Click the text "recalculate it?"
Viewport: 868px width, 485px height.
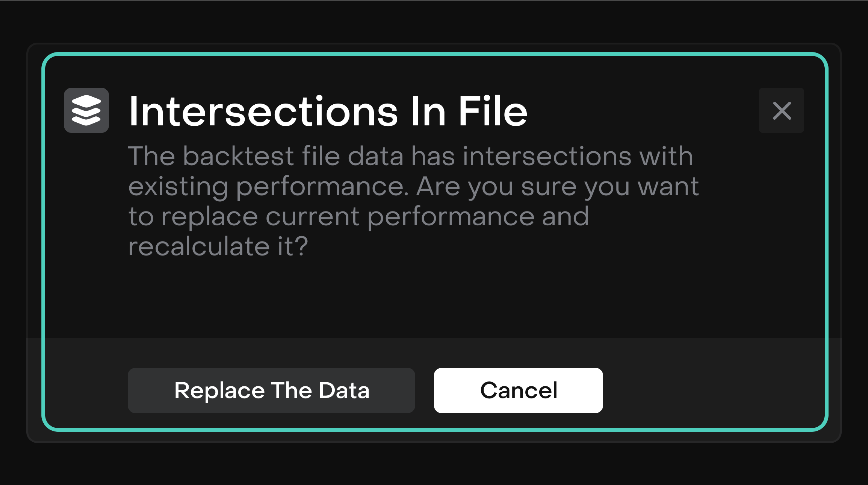218,246
